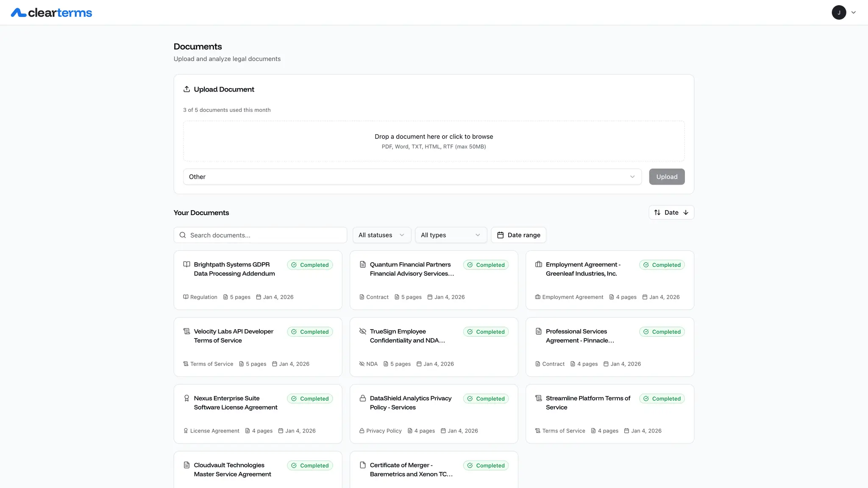Click Completed badge on Certificate of Merger card

pyautogui.click(x=486, y=466)
